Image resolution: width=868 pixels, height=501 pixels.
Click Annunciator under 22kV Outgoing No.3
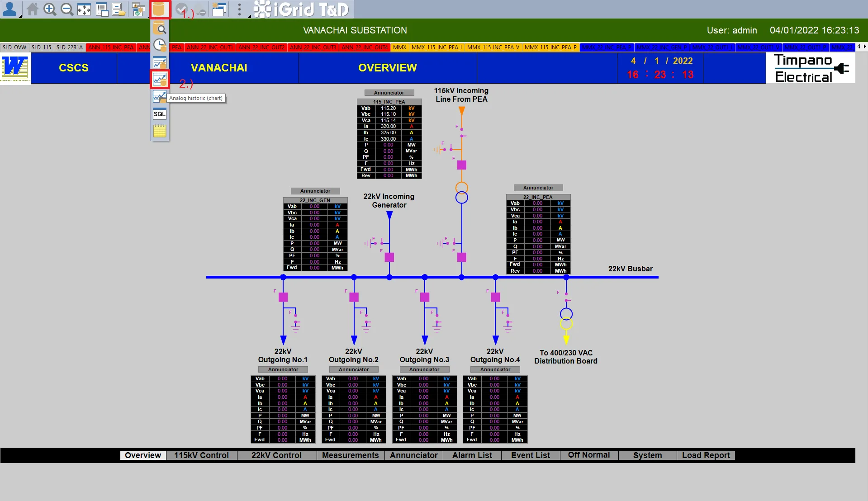point(424,369)
